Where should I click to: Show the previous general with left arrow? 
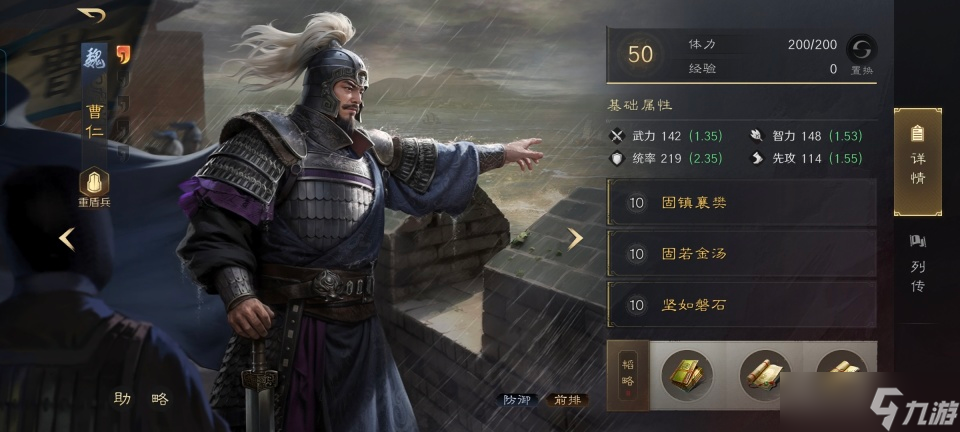coord(67,239)
